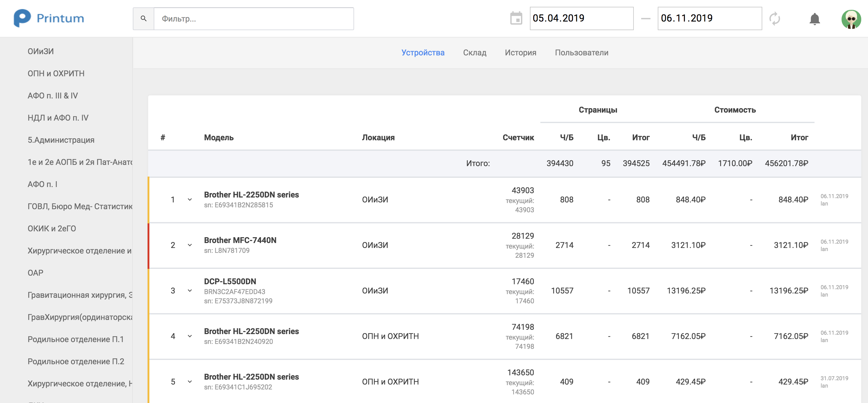The image size is (868, 403).
Task: Expand row 2 Brother MFC-7440N details
Action: tap(190, 245)
